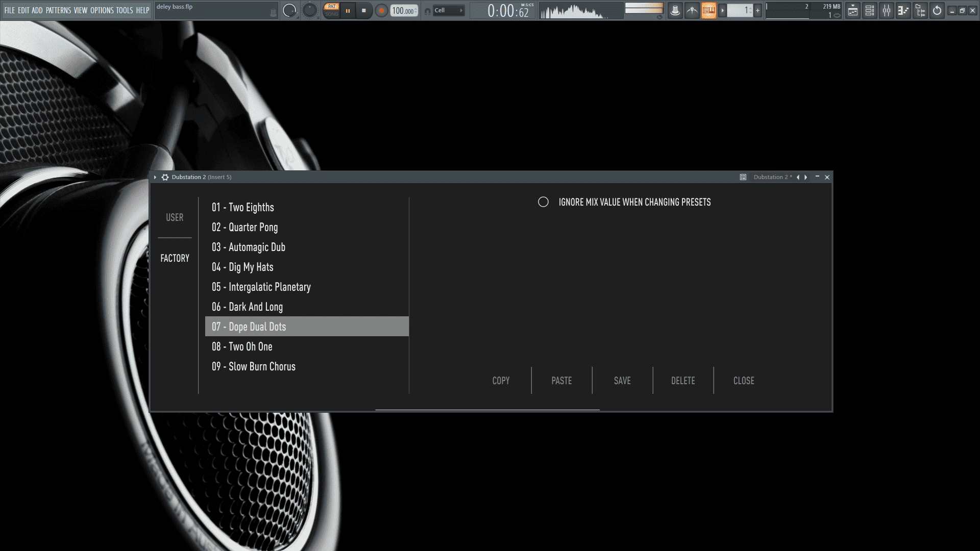Click the CLOSE button in preset panel
This screenshot has width=980, height=551.
(744, 381)
